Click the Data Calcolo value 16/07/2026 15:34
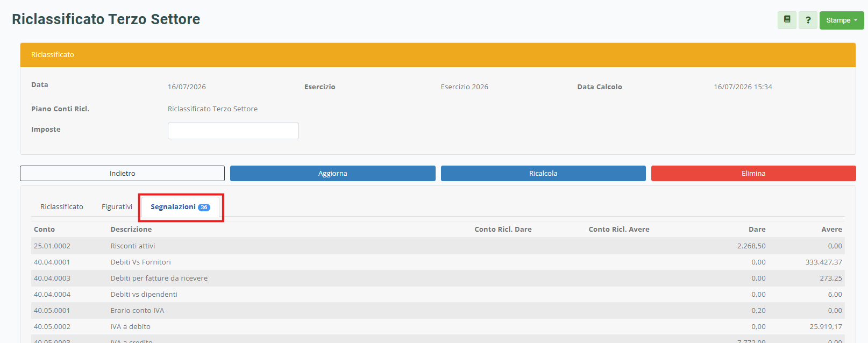 [x=743, y=87]
